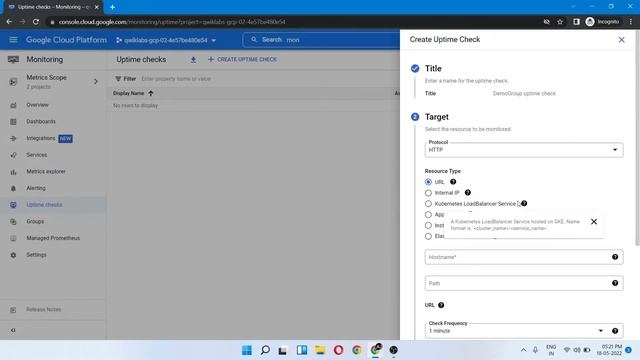Screen dimensions: 640x360
Task: Click the Display Name sort arrow
Action: (151, 93)
